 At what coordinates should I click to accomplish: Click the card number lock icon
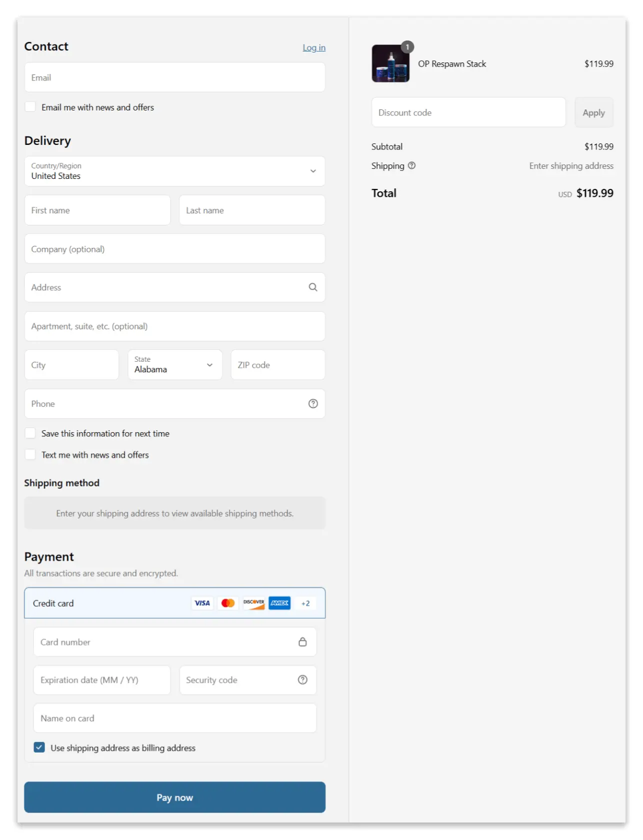[302, 642]
